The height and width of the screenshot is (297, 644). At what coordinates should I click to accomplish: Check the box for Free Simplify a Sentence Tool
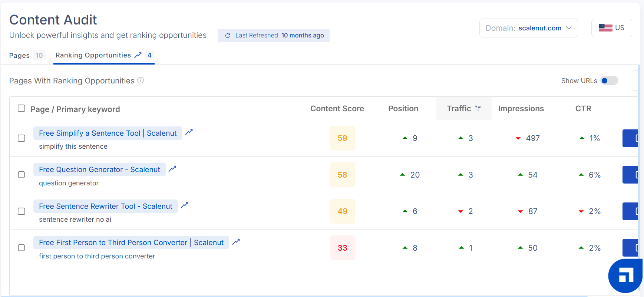tap(22, 138)
